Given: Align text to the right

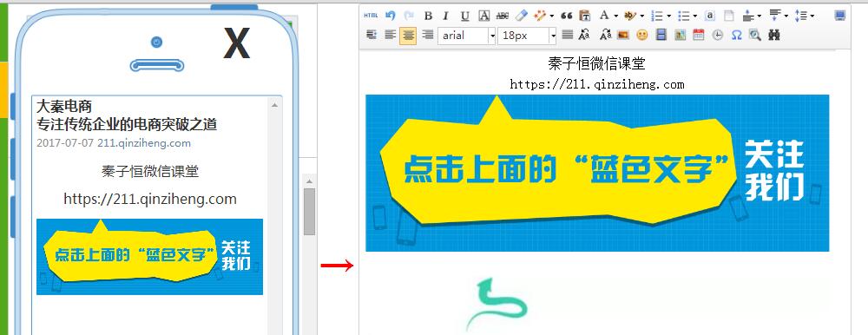Looking at the screenshot, I should (x=427, y=35).
